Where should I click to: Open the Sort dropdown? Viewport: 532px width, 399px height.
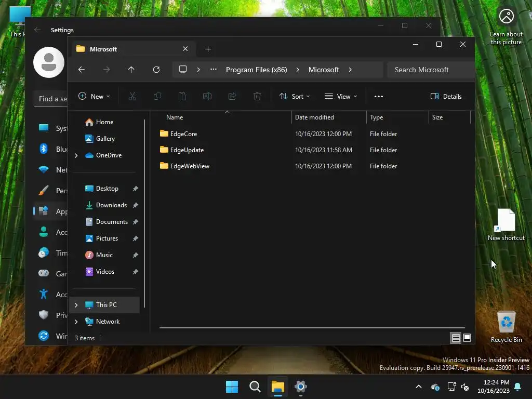[x=295, y=96]
